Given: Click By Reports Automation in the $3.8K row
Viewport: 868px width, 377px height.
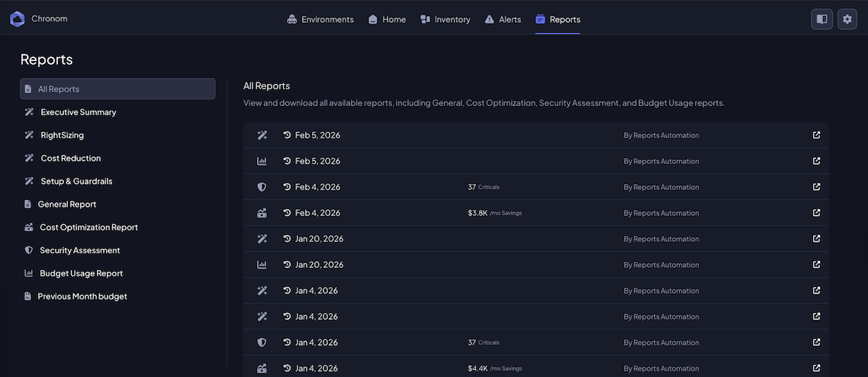Looking at the screenshot, I should click(x=661, y=213).
